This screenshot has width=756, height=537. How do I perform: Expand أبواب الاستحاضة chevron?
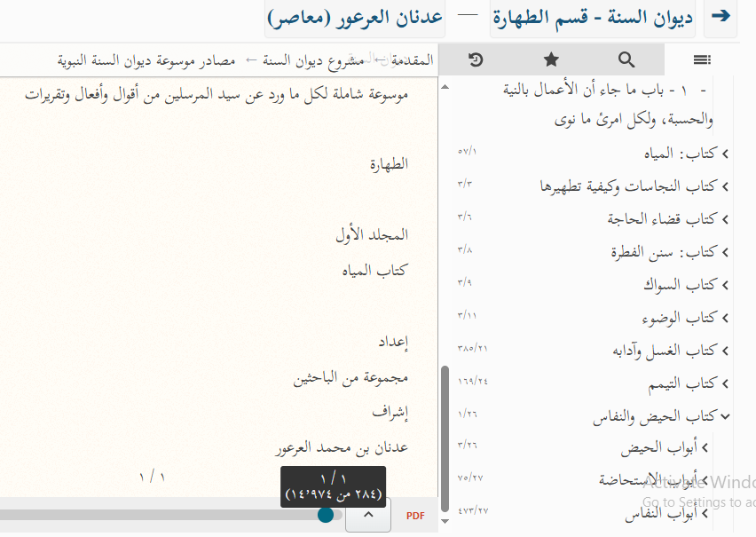pos(705,481)
